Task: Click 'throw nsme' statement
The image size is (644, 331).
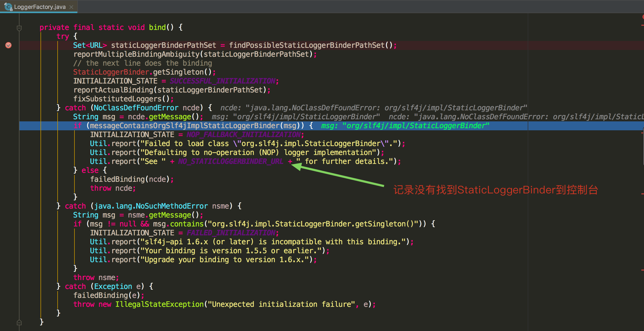Action: [96, 277]
